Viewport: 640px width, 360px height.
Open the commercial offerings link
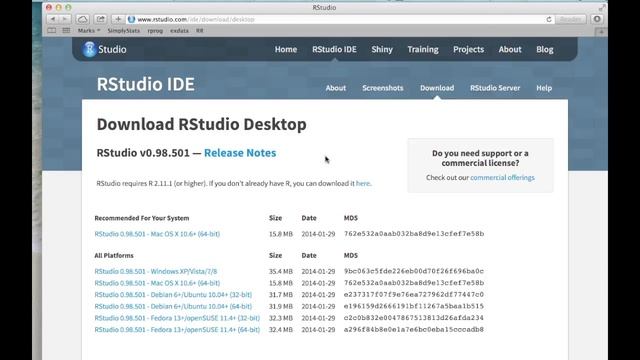coord(502,178)
